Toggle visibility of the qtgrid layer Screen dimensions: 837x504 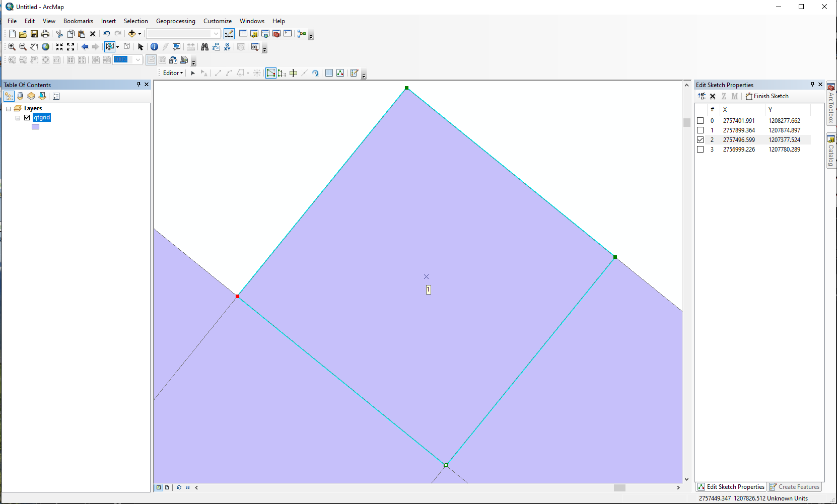tap(27, 117)
